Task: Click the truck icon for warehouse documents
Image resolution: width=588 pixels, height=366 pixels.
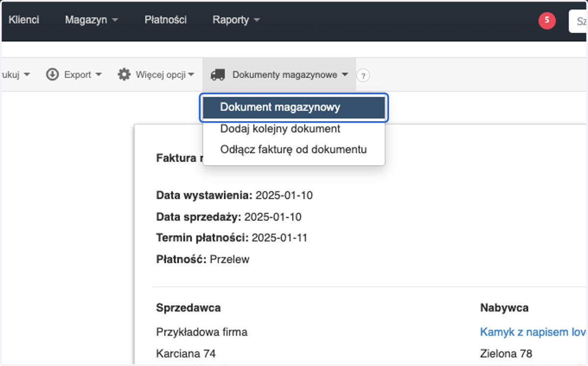Action: coord(218,75)
